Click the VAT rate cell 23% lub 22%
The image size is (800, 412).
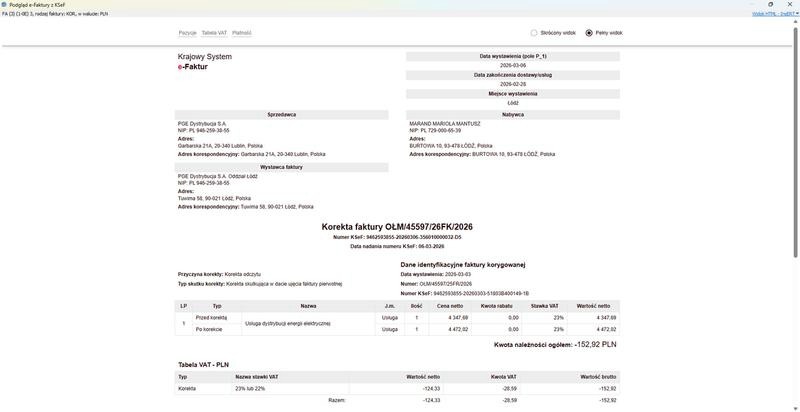click(250, 389)
